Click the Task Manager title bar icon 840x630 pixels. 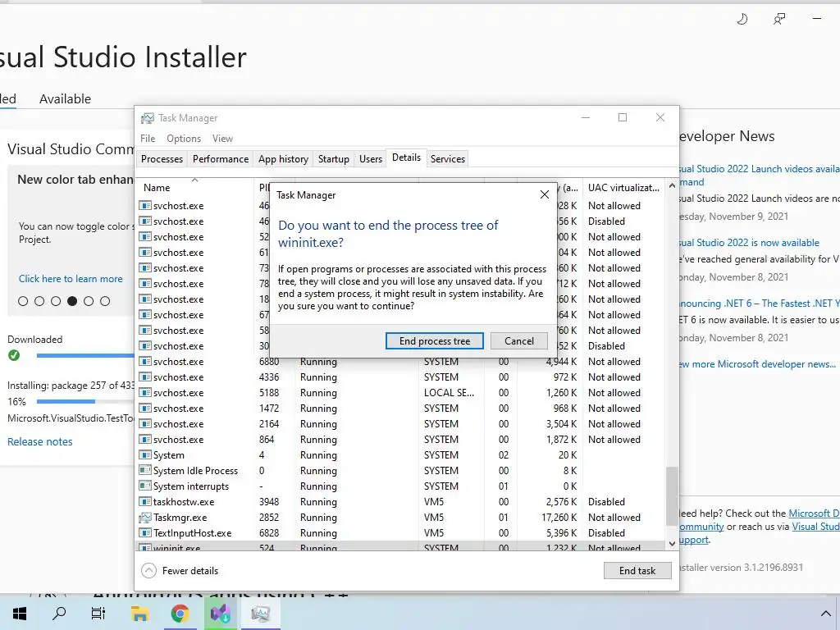[148, 118]
